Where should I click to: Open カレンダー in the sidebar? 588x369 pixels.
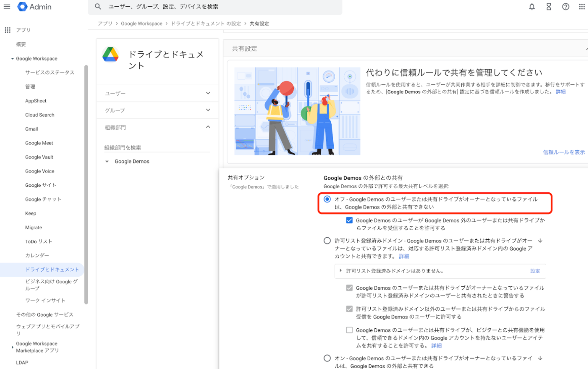(37, 255)
